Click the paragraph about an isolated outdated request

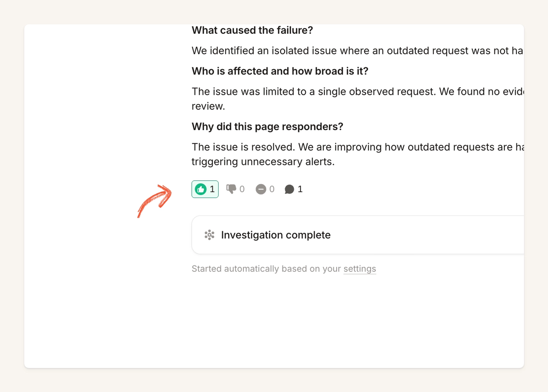358,51
